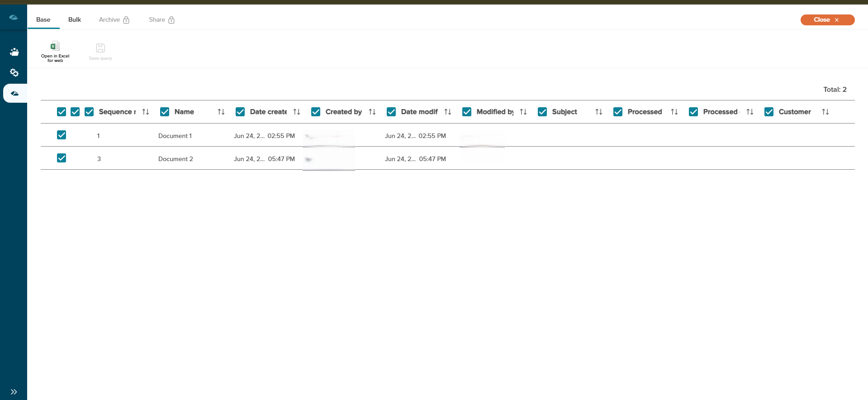The height and width of the screenshot is (400, 868).
Task: Toggle the Subject column checkbox
Action: (x=542, y=112)
